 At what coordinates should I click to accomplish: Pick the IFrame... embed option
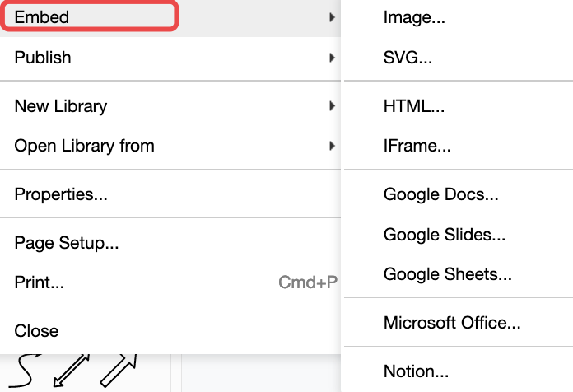(x=417, y=147)
